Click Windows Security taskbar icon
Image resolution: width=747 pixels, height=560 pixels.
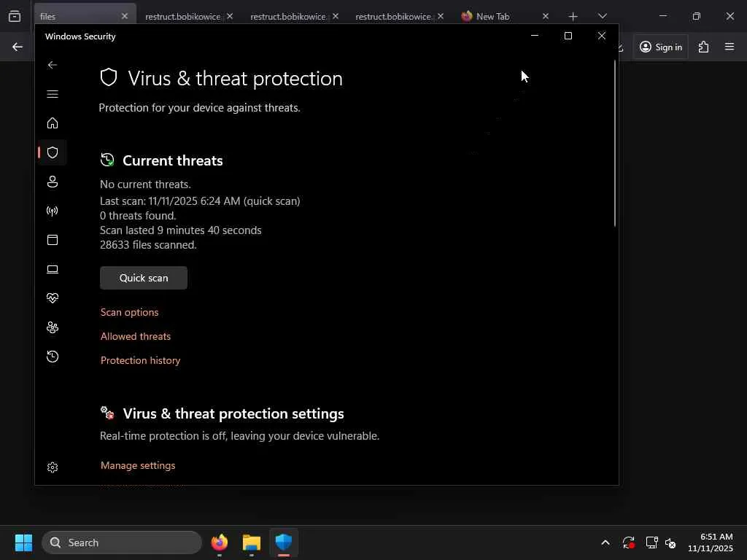pos(284,542)
